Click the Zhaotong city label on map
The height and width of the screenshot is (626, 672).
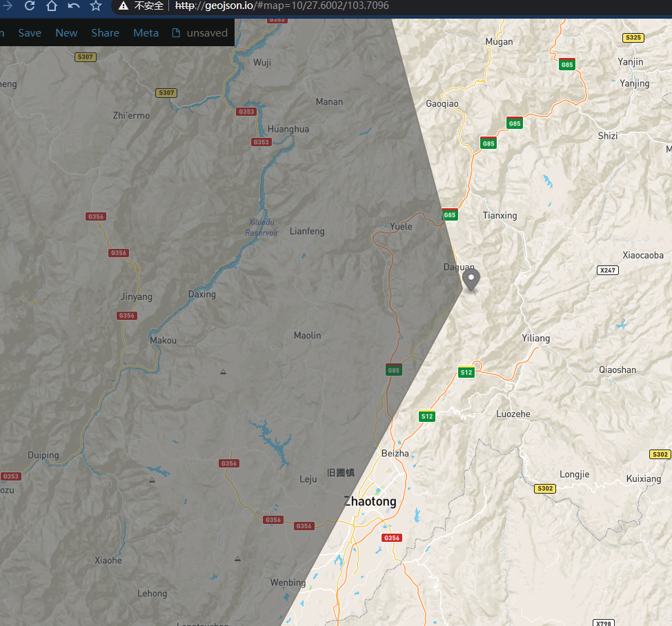[x=370, y=502]
